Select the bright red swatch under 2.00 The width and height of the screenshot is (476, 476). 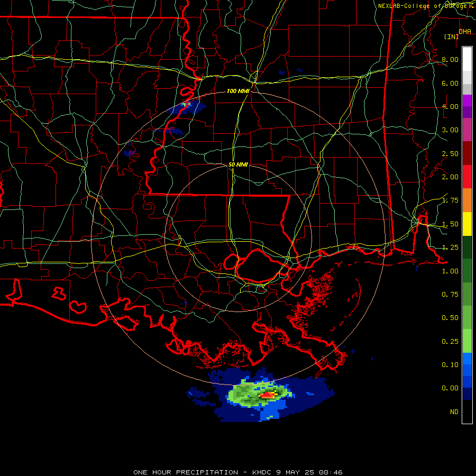coord(467,177)
